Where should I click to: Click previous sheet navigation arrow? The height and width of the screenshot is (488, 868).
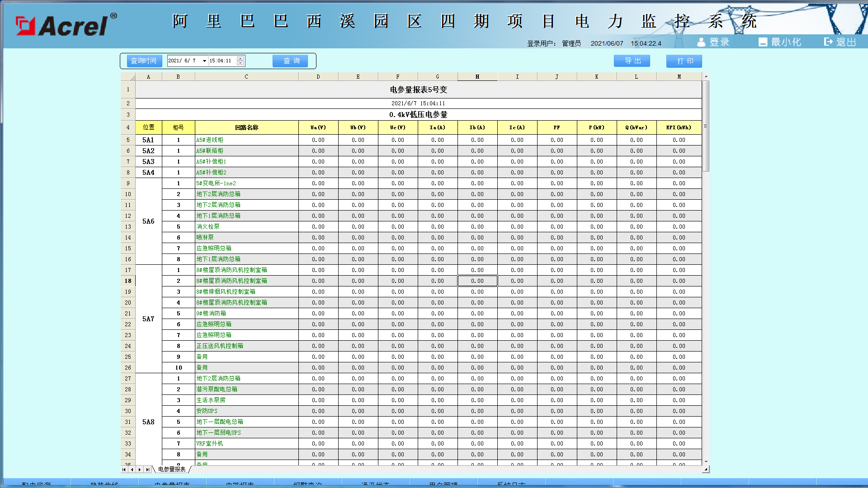132,469
